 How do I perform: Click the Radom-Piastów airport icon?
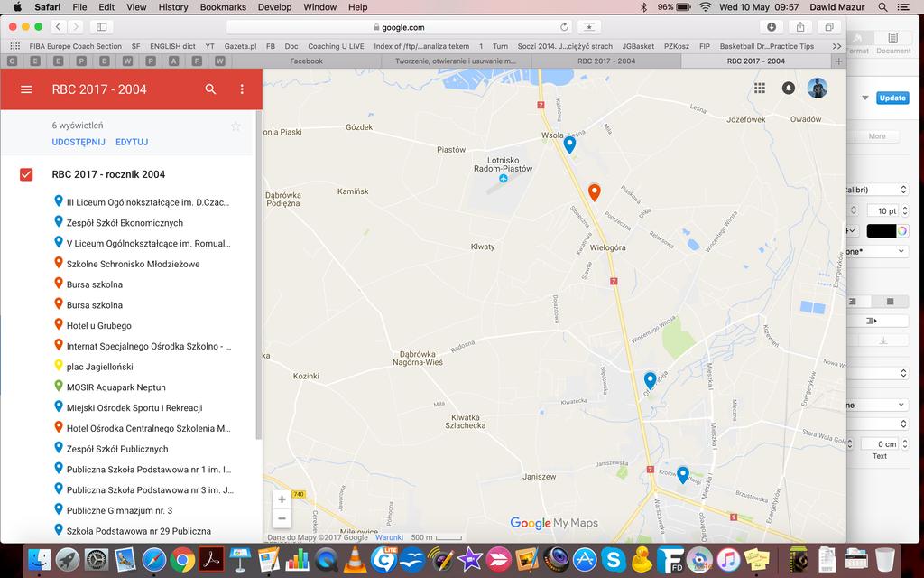504,178
